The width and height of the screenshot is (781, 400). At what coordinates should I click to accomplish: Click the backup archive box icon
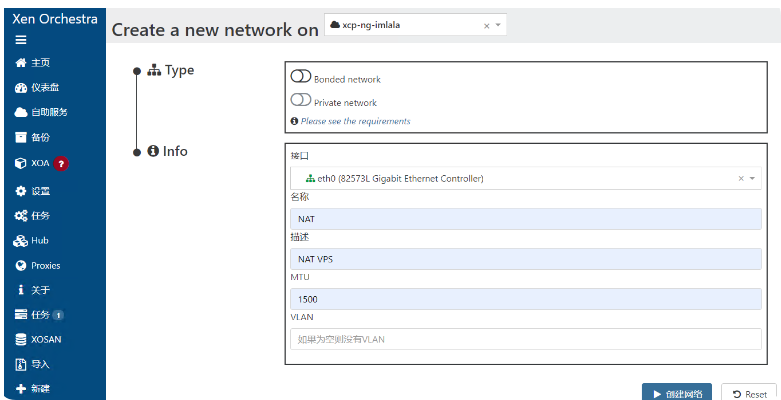(20, 137)
